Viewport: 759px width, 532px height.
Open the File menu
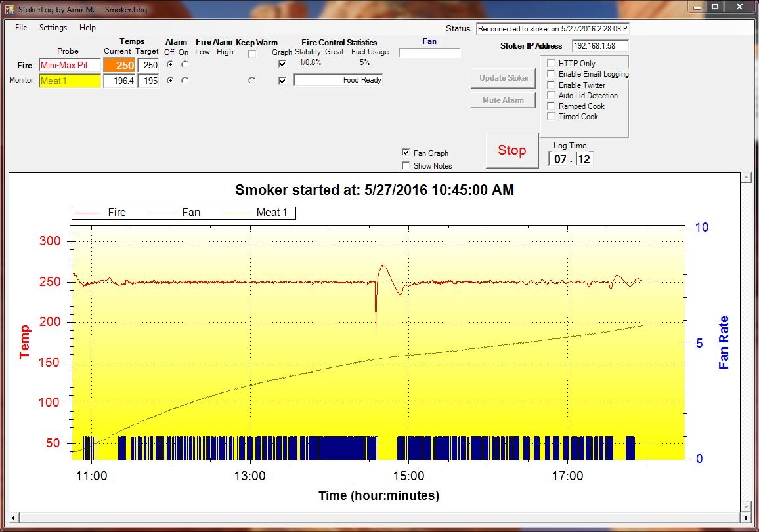(21, 28)
